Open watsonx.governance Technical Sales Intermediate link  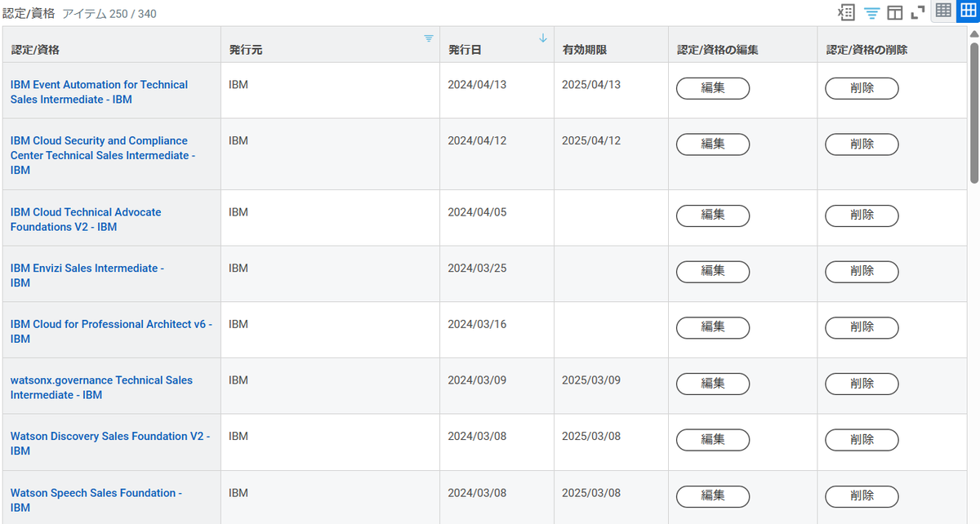coord(101,388)
